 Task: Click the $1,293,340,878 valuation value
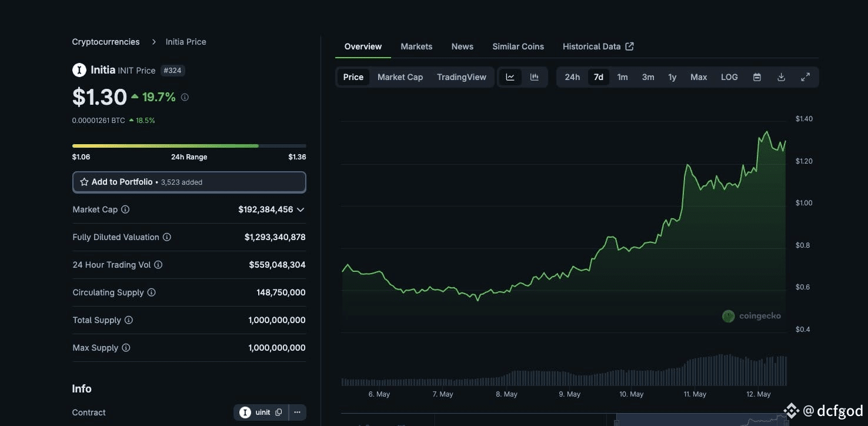pos(275,237)
